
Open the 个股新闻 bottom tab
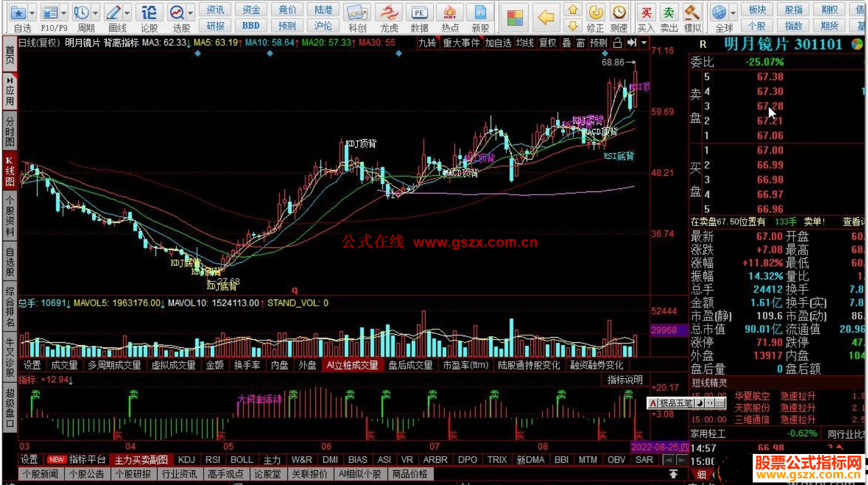(41, 474)
